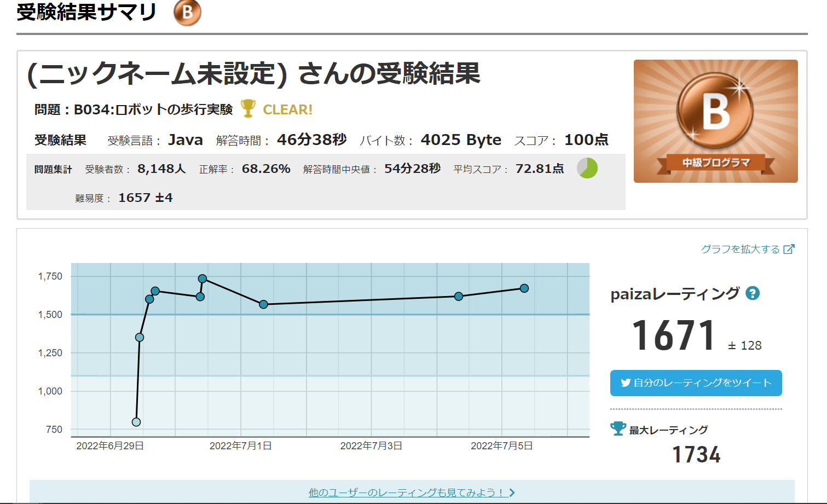Viewport: 827px width, 504px height.
Task: Click the Twitter bird icon in the tweet button
Action: tap(626, 383)
